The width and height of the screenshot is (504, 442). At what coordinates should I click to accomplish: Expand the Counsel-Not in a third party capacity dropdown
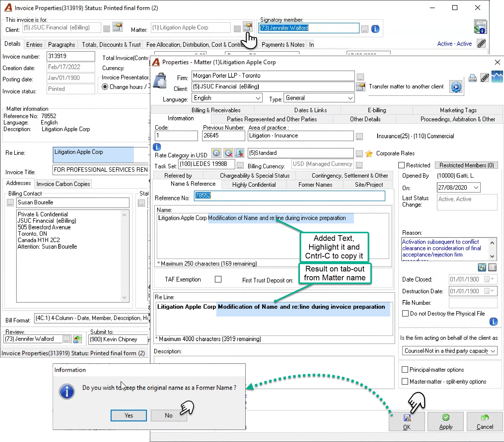point(493,351)
